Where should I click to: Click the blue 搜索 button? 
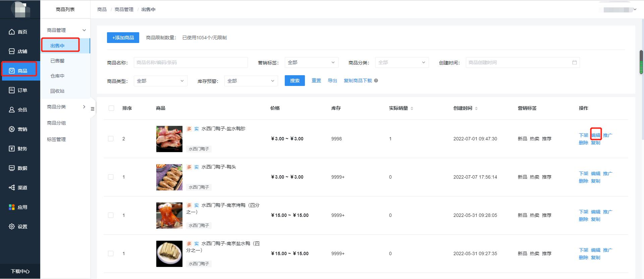click(x=294, y=81)
